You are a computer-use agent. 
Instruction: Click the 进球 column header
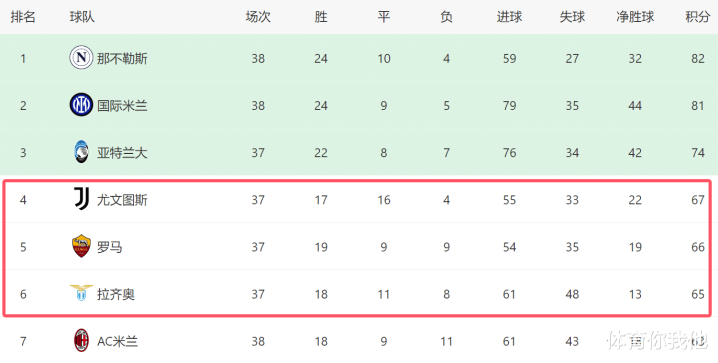click(x=509, y=17)
